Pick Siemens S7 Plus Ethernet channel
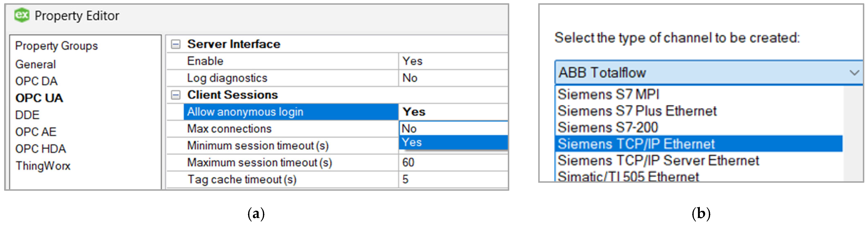868x226 pixels. [x=637, y=111]
